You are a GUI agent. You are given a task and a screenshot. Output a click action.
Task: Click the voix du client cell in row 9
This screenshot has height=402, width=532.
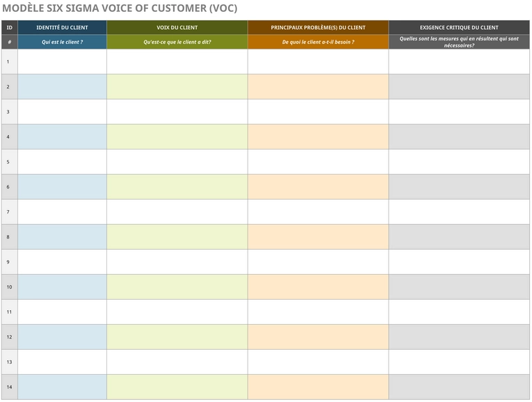point(177,262)
